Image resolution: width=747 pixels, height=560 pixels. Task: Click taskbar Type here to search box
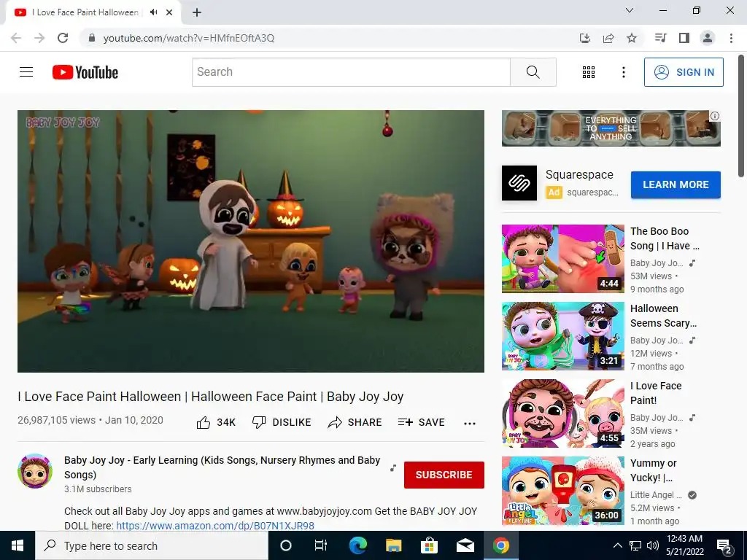pos(152,545)
